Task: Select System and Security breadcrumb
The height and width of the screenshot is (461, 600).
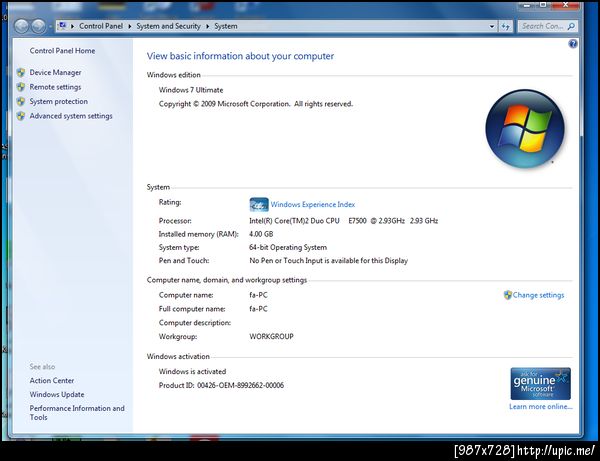Action: (x=168, y=26)
